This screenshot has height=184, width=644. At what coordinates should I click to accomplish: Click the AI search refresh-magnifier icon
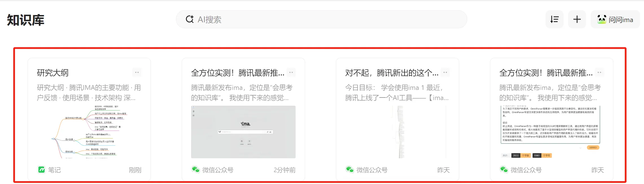(x=189, y=19)
